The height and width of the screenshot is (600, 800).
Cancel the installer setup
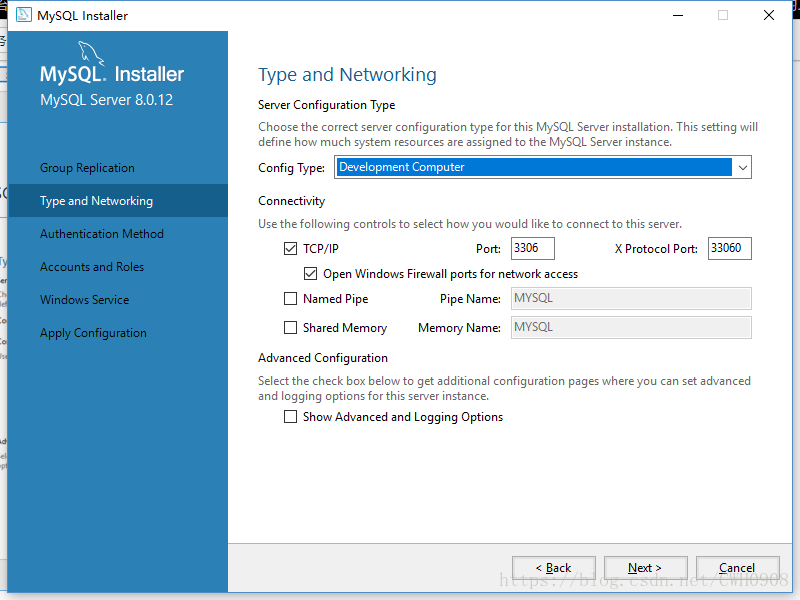(737, 568)
